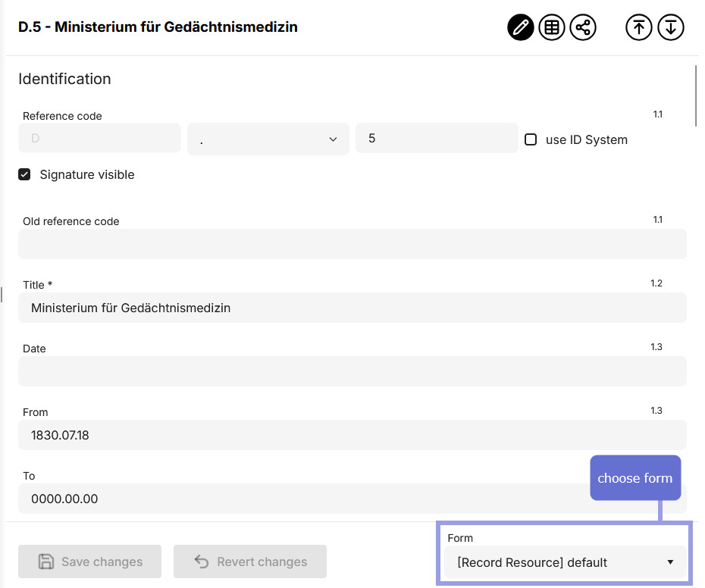Click the share icon
705x588 pixels.
click(x=583, y=27)
